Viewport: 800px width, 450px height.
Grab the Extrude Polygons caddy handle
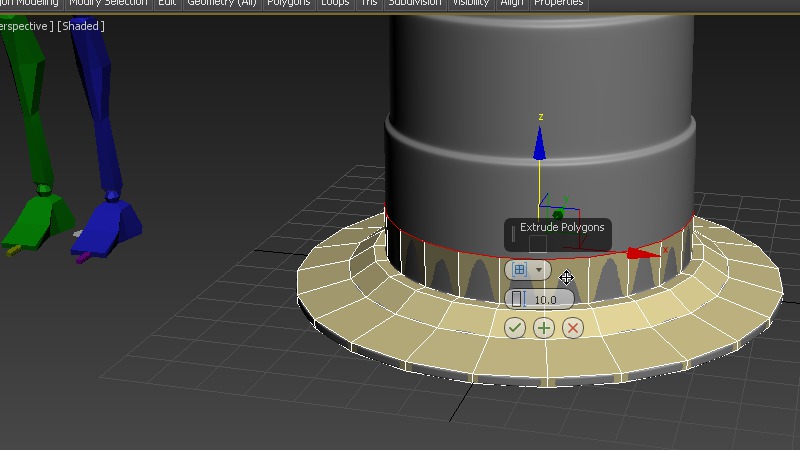pyautogui.click(x=513, y=234)
